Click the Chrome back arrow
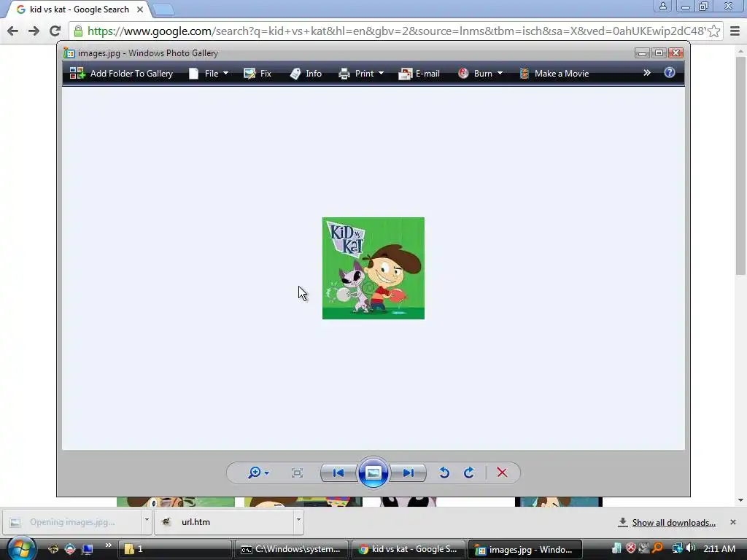This screenshot has width=747, height=560. click(x=13, y=31)
